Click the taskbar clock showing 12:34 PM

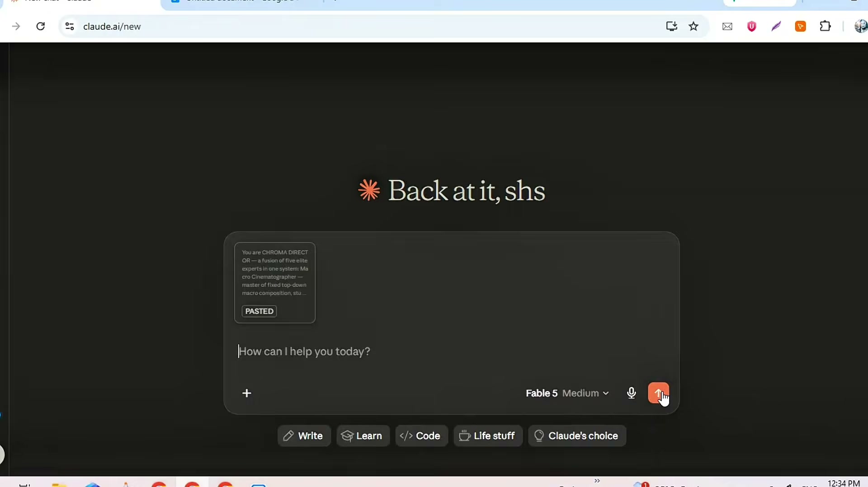[x=844, y=483]
